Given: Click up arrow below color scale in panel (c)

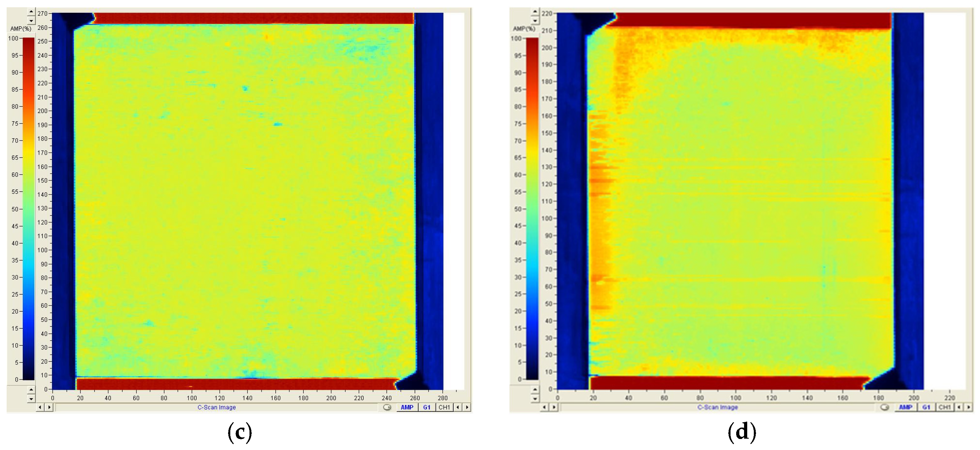Looking at the screenshot, I should pyautogui.click(x=31, y=390).
